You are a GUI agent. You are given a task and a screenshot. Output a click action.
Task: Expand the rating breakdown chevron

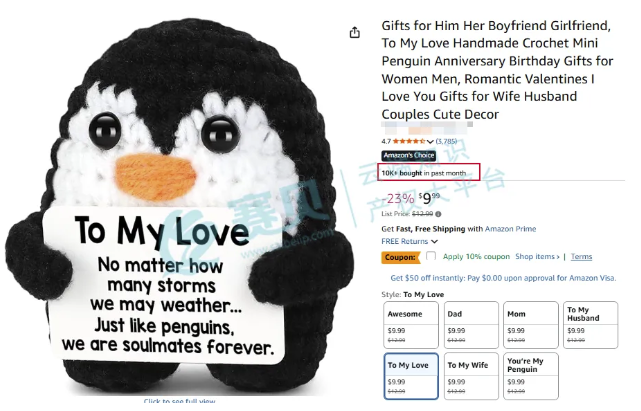pyautogui.click(x=430, y=142)
